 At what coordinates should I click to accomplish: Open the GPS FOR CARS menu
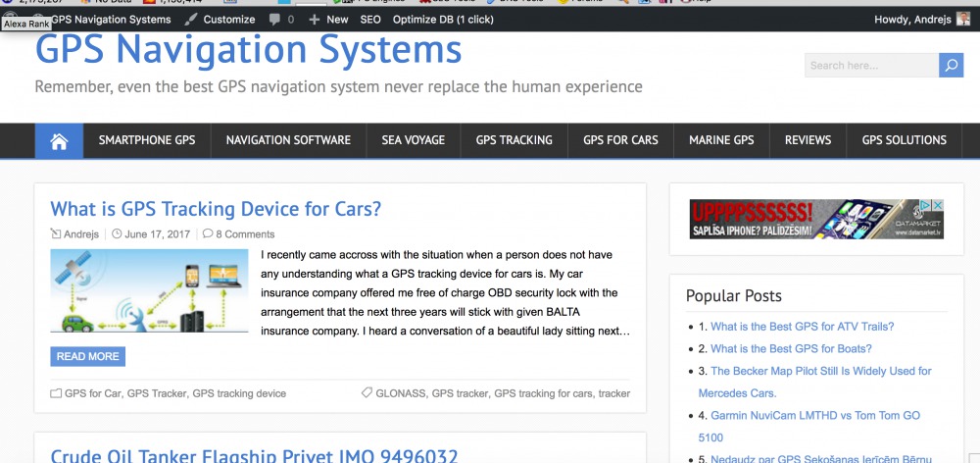tap(620, 141)
